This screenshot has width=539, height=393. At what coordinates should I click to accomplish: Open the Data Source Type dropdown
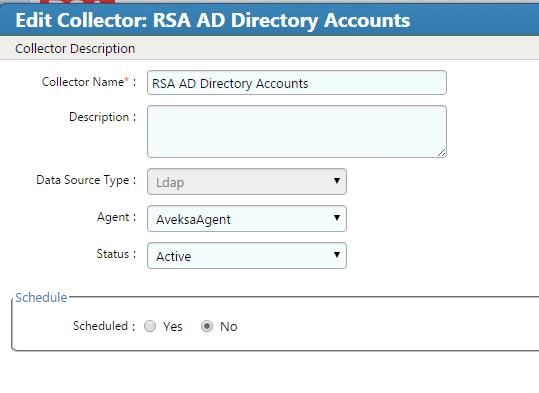(247, 182)
